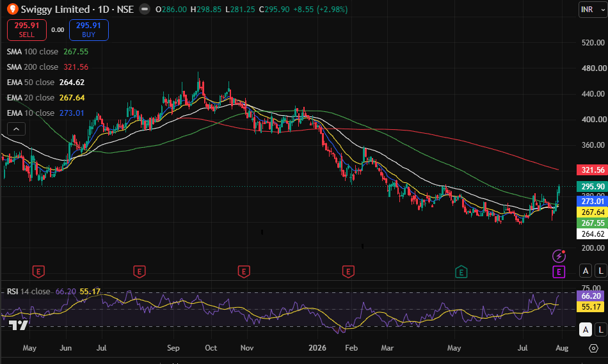Click the 200.00 price axis label

pyautogui.click(x=593, y=248)
